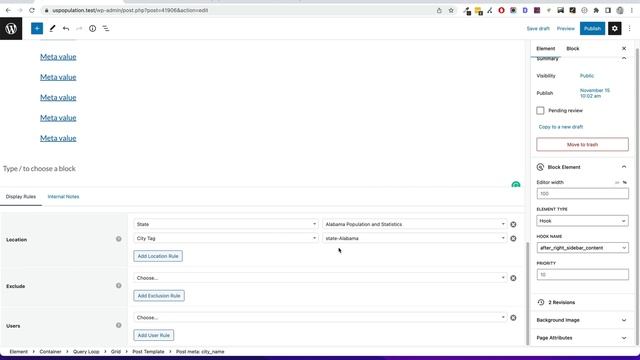
Task: Click Add Location Rule
Action: tap(158, 256)
